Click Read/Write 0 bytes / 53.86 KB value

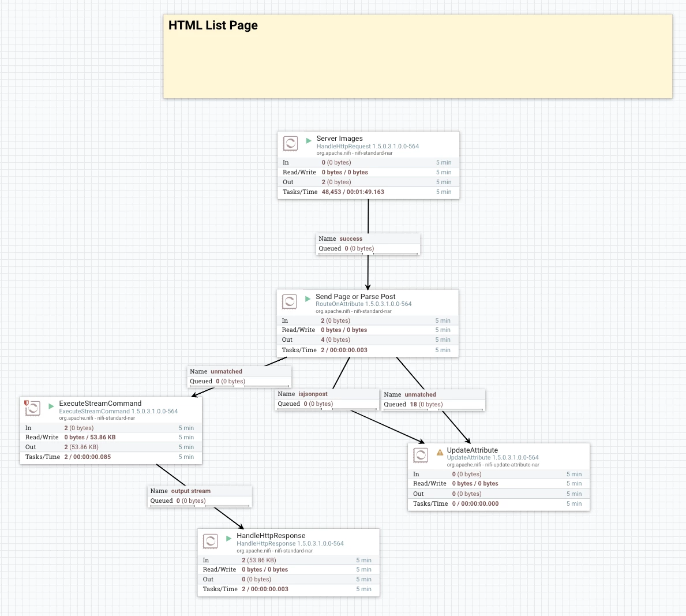(x=89, y=438)
